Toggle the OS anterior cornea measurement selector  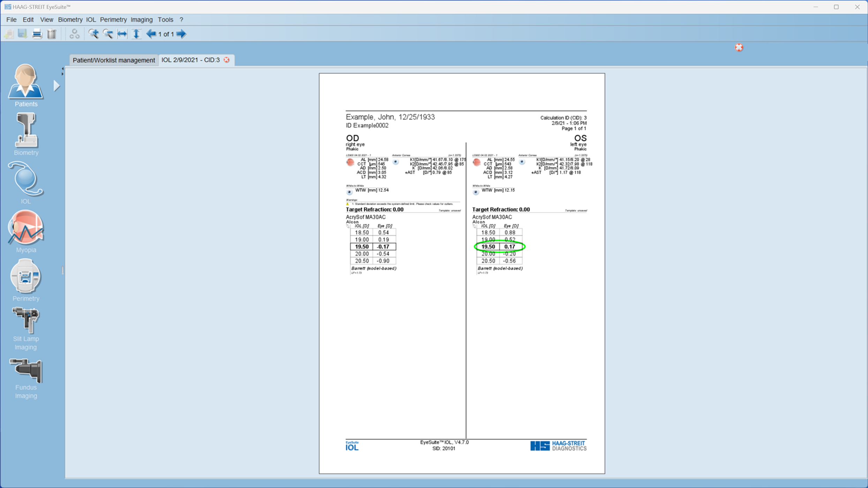point(522,161)
